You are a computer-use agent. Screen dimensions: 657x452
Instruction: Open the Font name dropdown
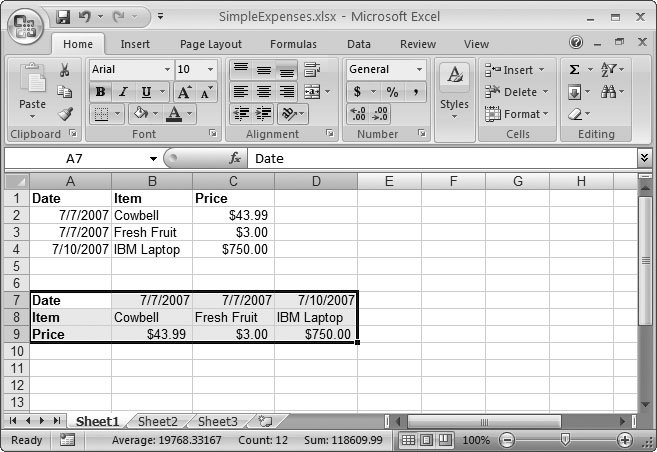[x=167, y=69]
